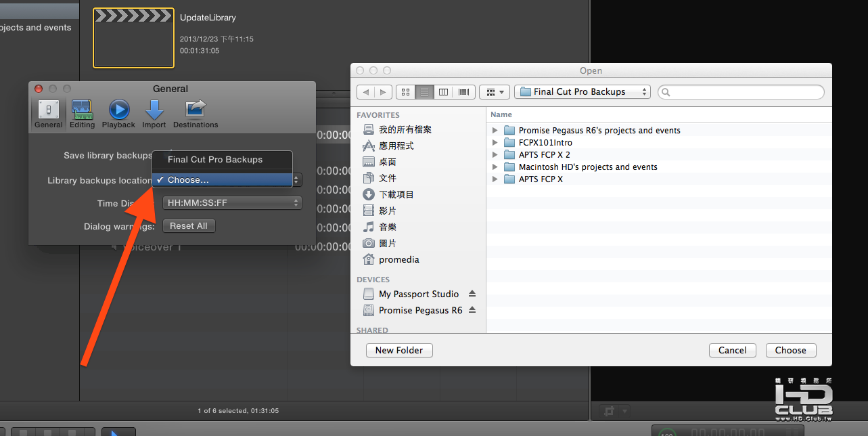Select the APTS FCP X 2 folder row
This screenshot has width=868, height=436.
pos(659,154)
